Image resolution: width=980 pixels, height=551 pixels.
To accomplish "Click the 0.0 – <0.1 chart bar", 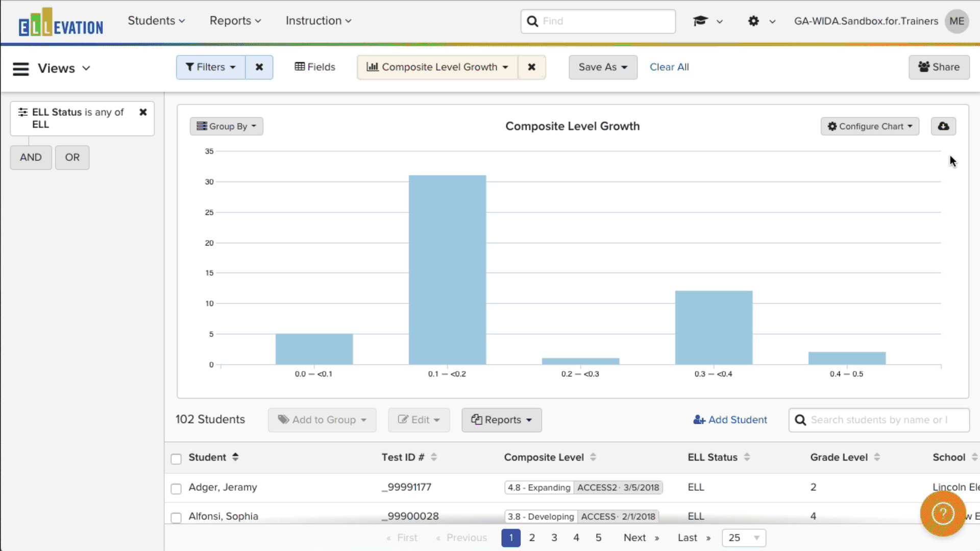I will coord(314,349).
